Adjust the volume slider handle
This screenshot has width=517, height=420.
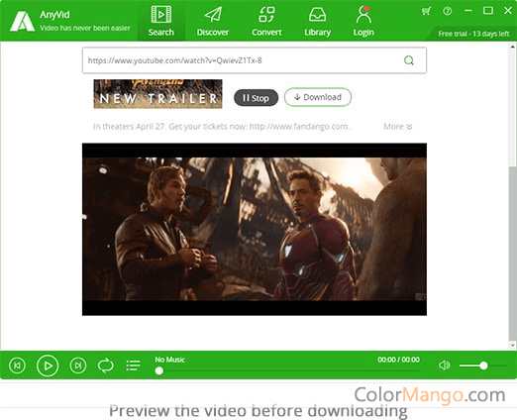point(483,366)
